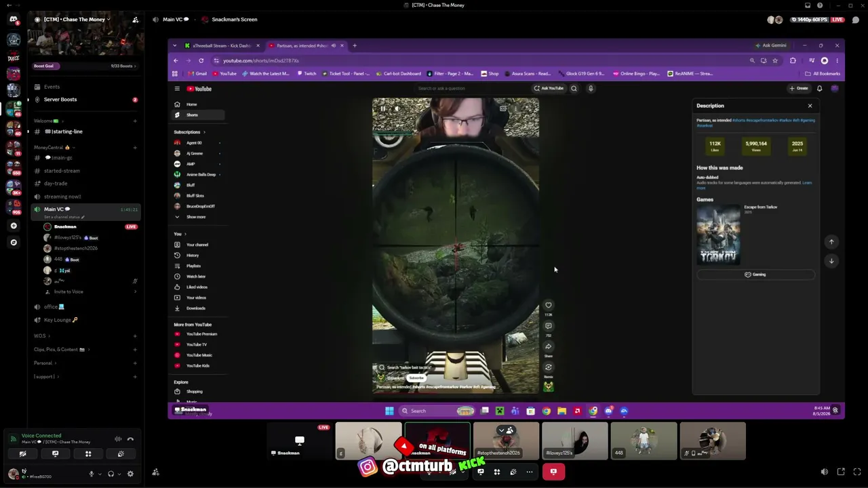The height and width of the screenshot is (488, 868).
Task: Bookmark this page with the star icon
Action: pos(775,60)
